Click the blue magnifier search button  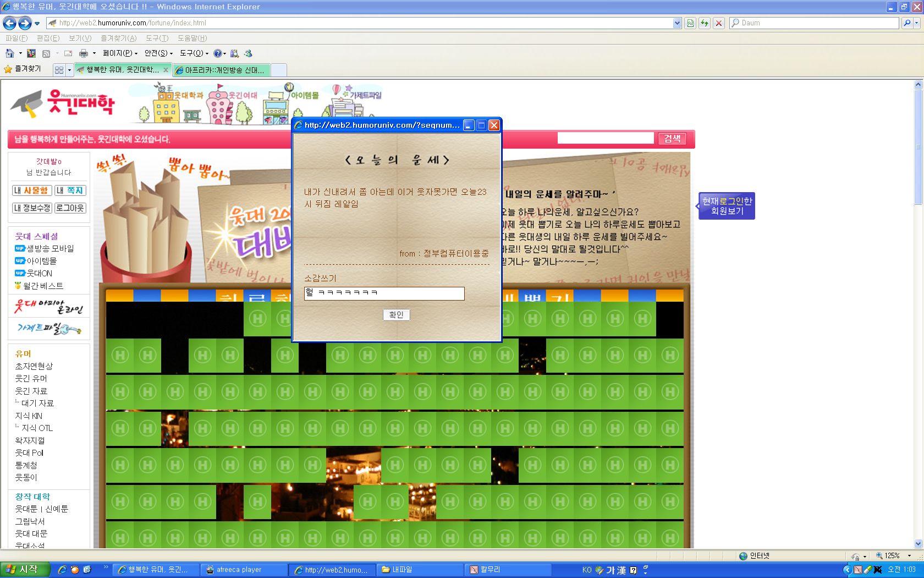click(907, 23)
